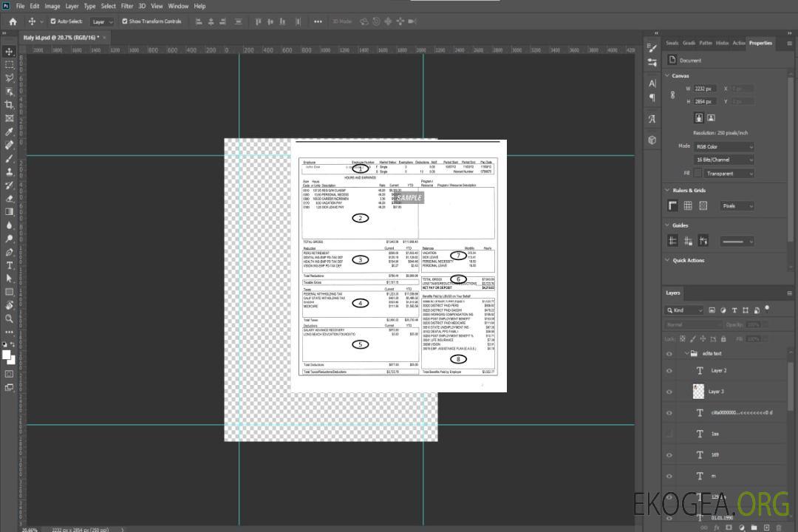Click the canvas width W field
Viewport: 798px width, 532px height.
[706, 89]
